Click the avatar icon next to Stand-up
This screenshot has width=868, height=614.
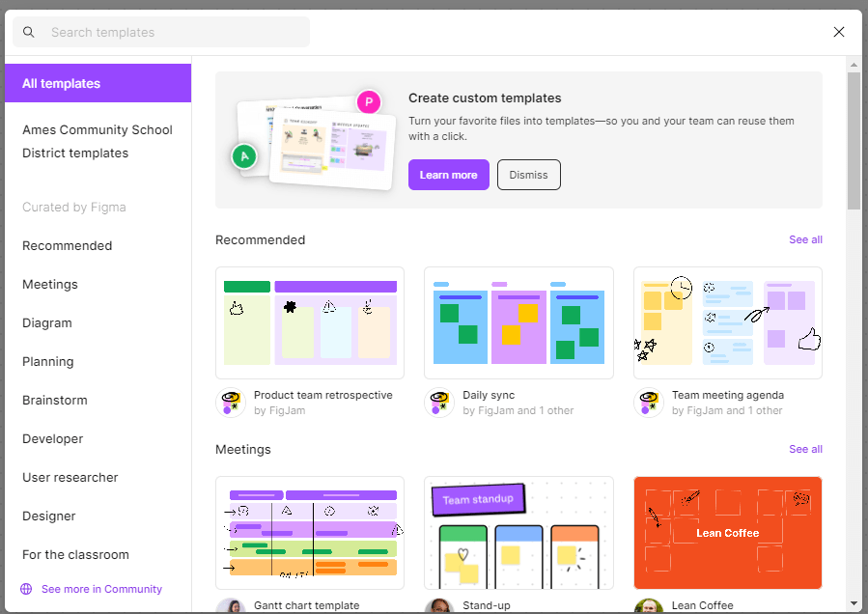(439, 605)
